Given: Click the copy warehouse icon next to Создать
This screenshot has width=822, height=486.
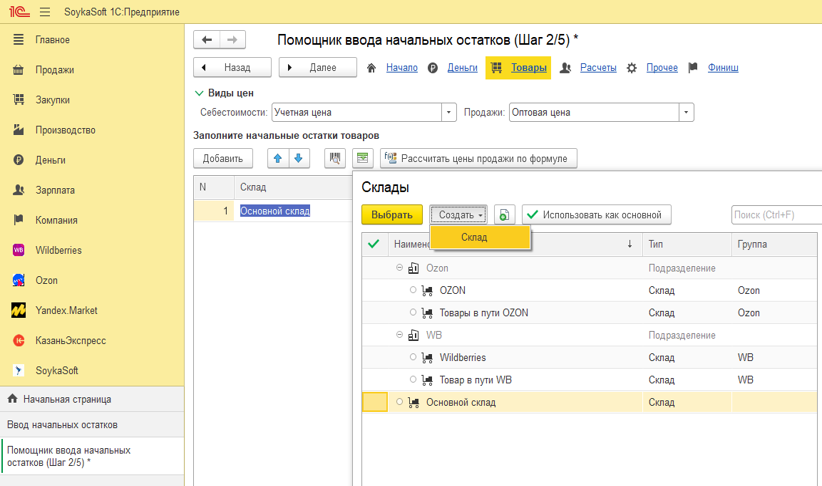Looking at the screenshot, I should (505, 215).
